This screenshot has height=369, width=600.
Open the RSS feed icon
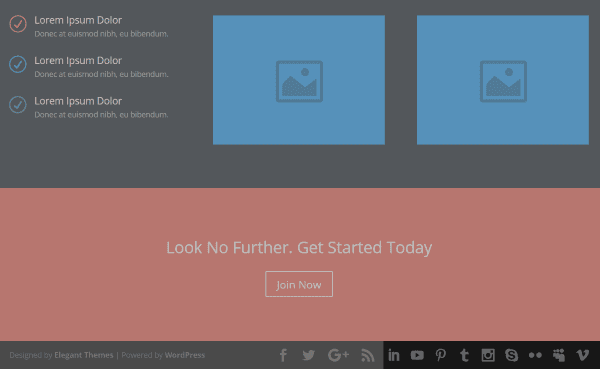[368, 355]
